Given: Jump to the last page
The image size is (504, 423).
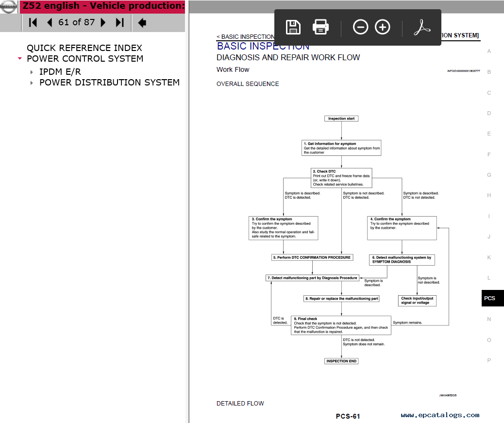Looking at the screenshot, I should 120,22.
